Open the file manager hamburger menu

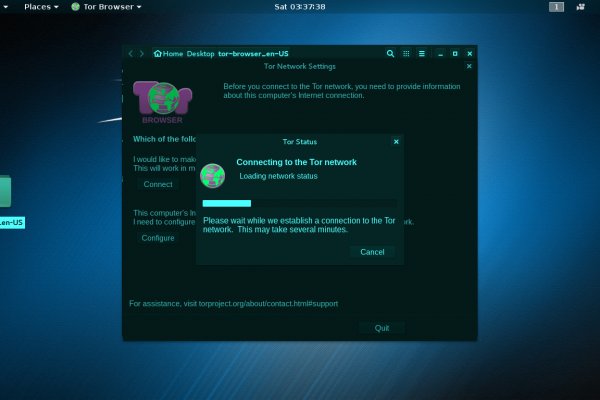coord(422,53)
